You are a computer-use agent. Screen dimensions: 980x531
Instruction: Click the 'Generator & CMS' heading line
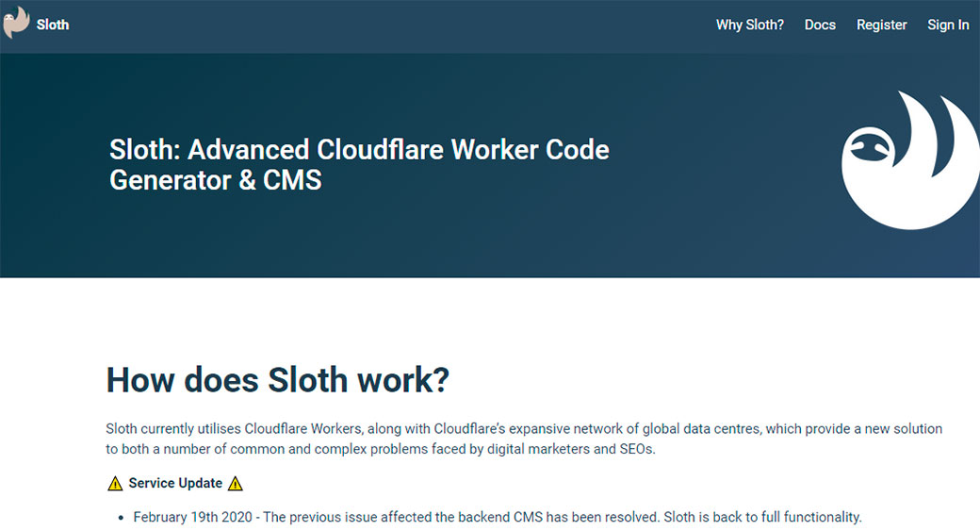pyautogui.click(x=216, y=179)
